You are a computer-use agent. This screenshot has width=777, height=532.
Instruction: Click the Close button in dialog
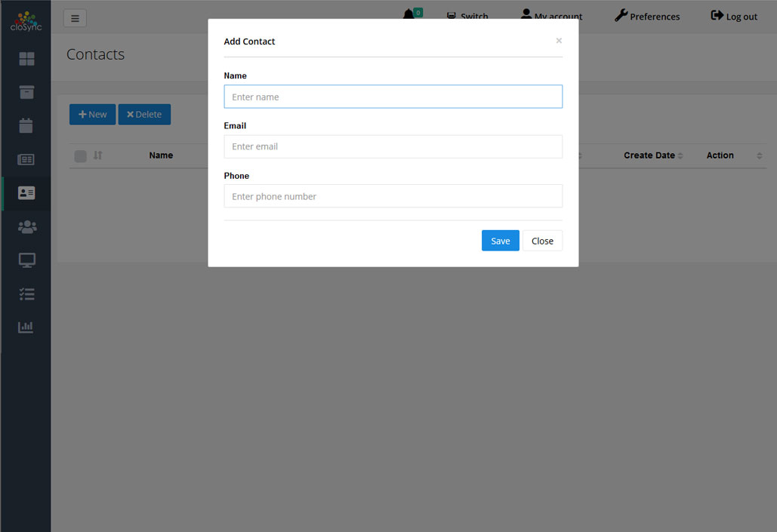coord(542,241)
